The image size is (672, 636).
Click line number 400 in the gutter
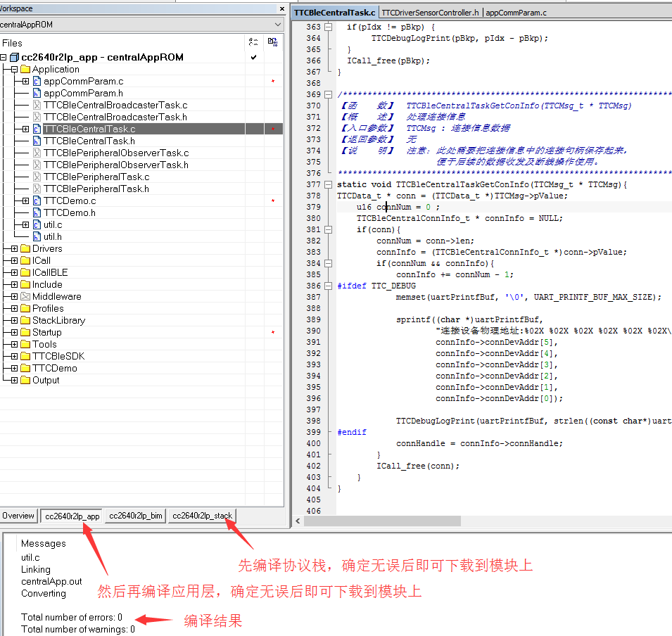313,443
